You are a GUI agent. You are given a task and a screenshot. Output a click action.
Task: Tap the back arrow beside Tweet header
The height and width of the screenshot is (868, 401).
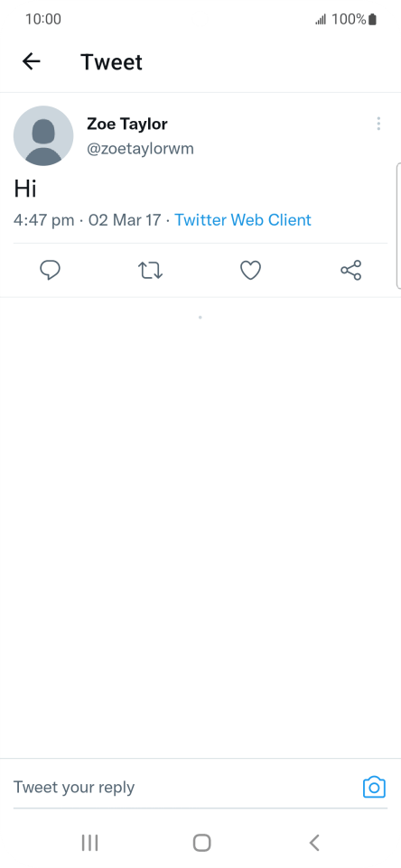coord(32,61)
